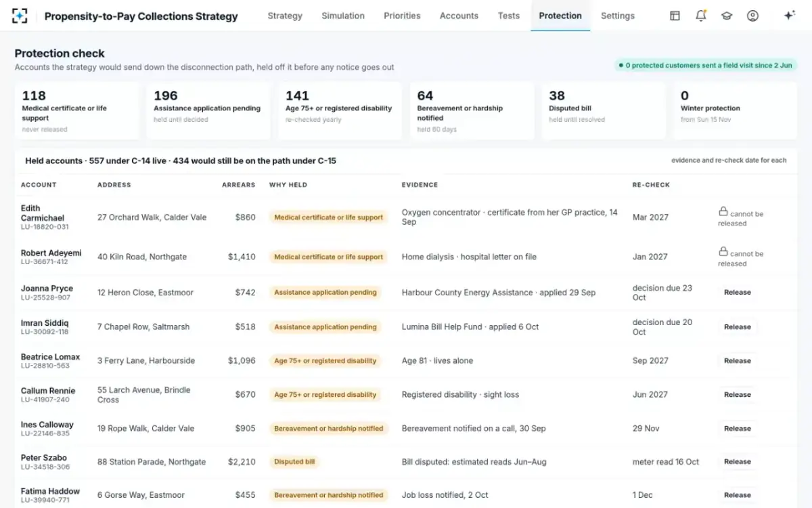Screen dimensions: 812x508
Task: Release Fatima Haddow's held account
Action: [738, 495]
